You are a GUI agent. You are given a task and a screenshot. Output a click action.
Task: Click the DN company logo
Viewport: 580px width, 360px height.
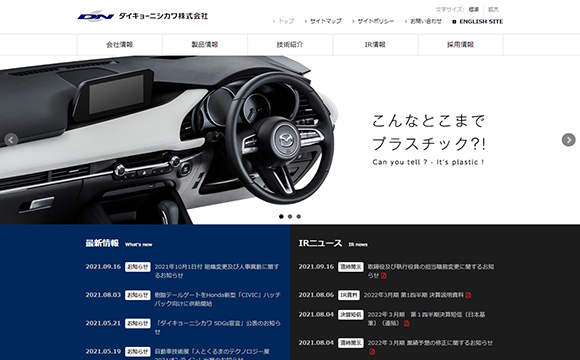tap(96, 16)
